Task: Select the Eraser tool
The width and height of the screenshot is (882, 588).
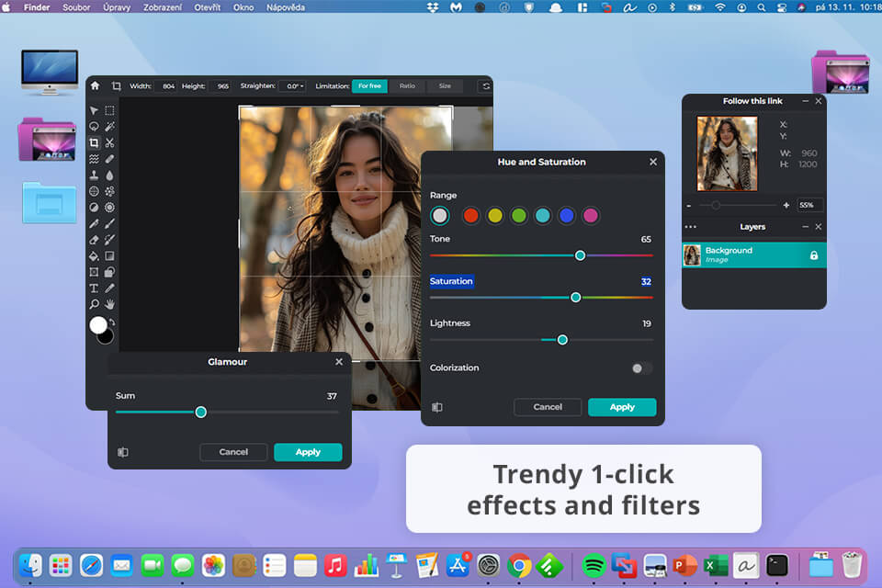Action: [94, 240]
